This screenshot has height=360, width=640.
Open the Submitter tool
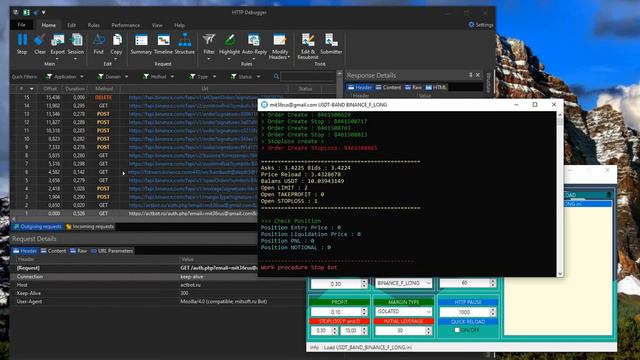pos(331,44)
